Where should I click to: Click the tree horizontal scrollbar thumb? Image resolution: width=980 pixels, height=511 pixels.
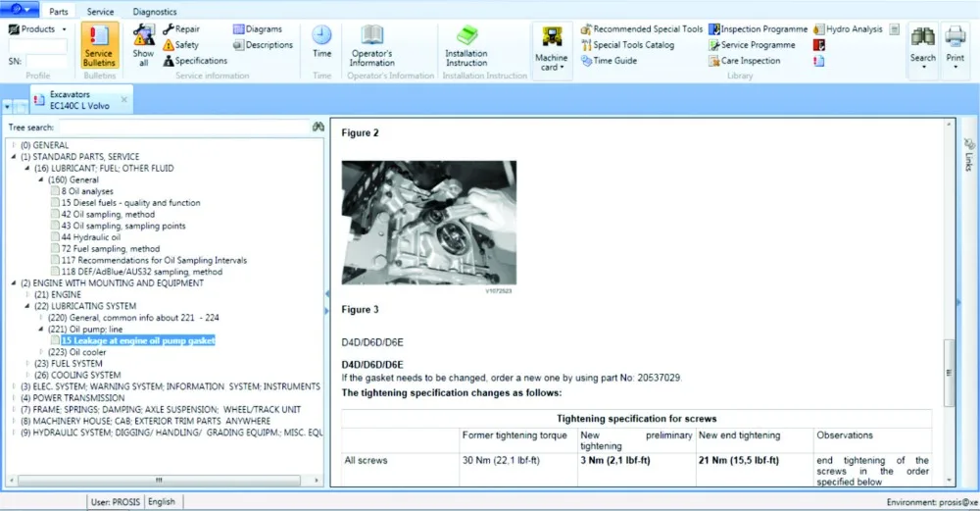[x=159, y=481]
